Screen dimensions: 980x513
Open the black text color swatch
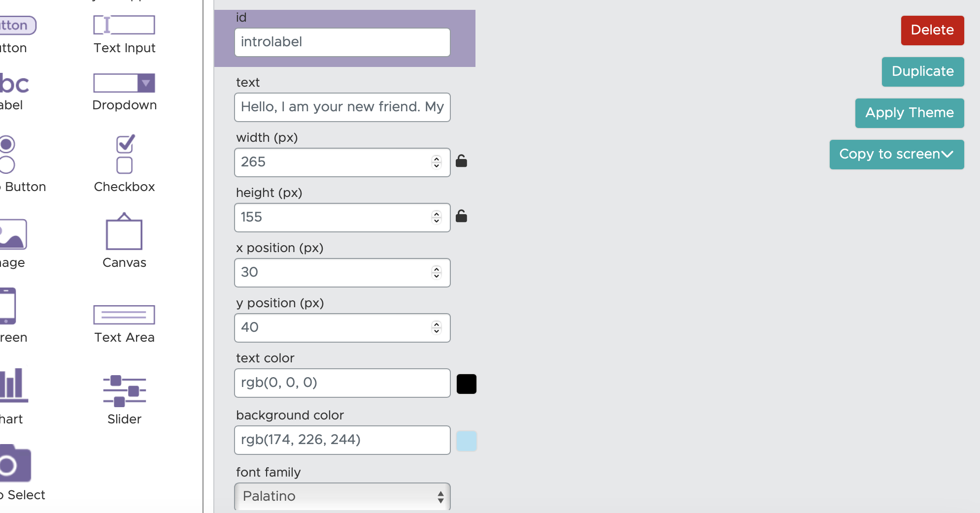pos(466,384)
